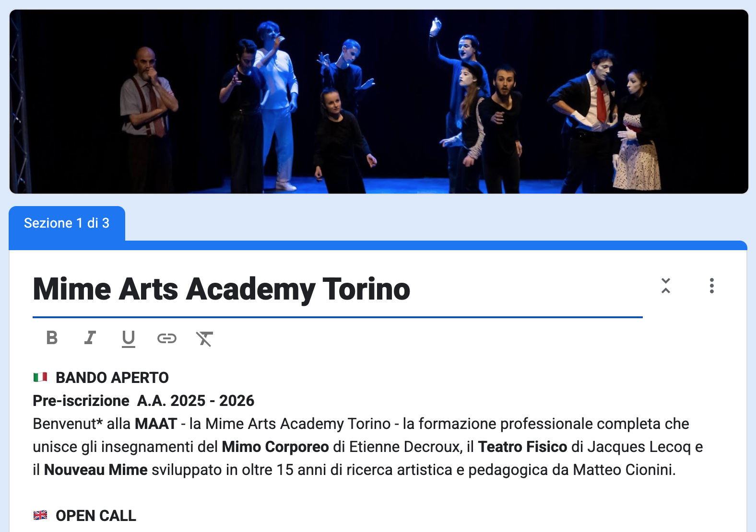
Task: Click the bold Mimo Corporeo text
Action: coord(275,447)
